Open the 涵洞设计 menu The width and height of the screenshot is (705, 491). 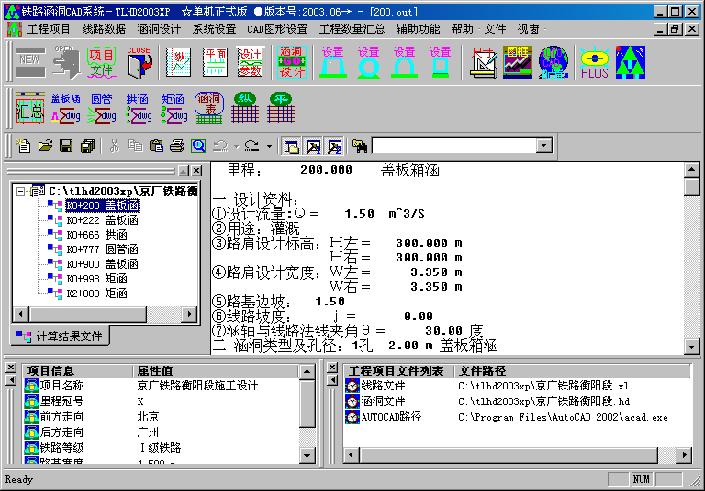(x=159, y=29)
